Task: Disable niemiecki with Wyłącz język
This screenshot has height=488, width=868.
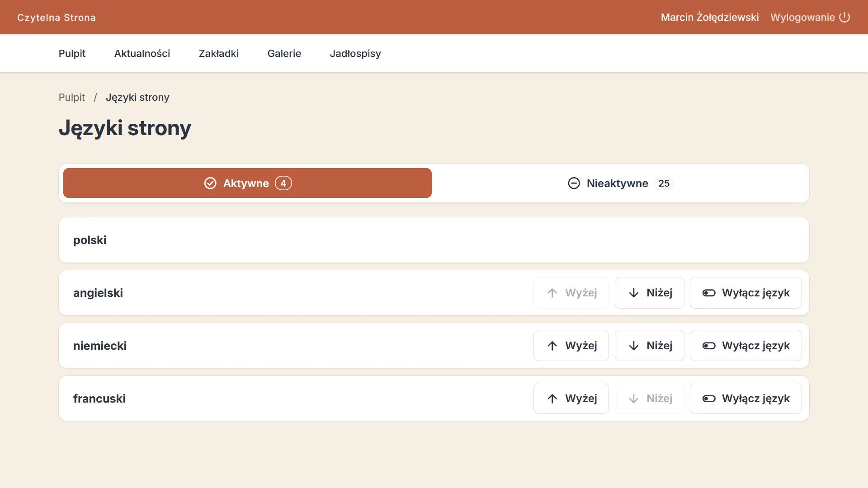Action: click(745, 346)
